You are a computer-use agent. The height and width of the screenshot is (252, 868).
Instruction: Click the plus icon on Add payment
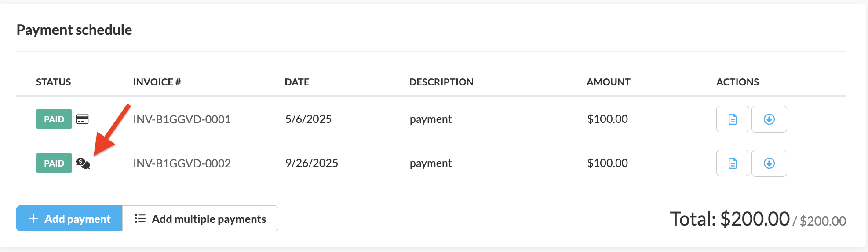(33, 219)
